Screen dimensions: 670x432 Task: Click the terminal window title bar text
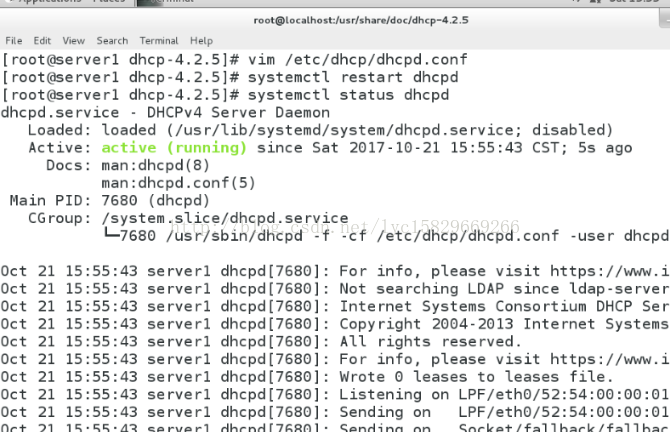point(361,20)
